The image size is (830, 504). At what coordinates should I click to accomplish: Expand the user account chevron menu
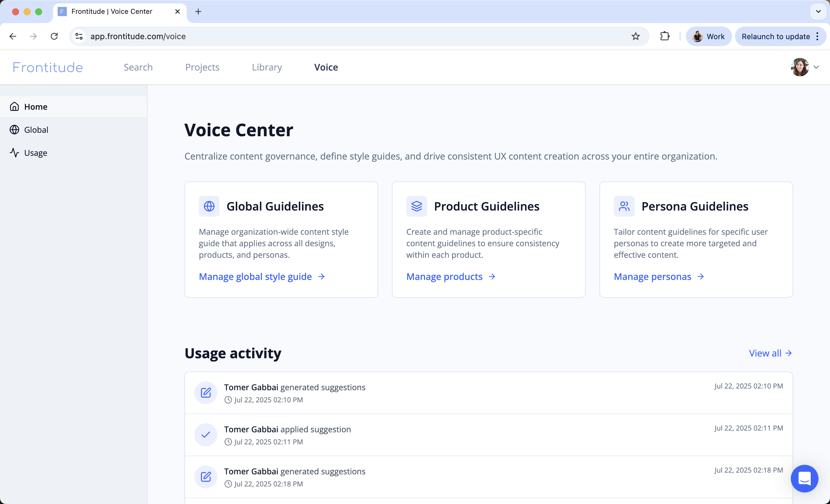816,67
